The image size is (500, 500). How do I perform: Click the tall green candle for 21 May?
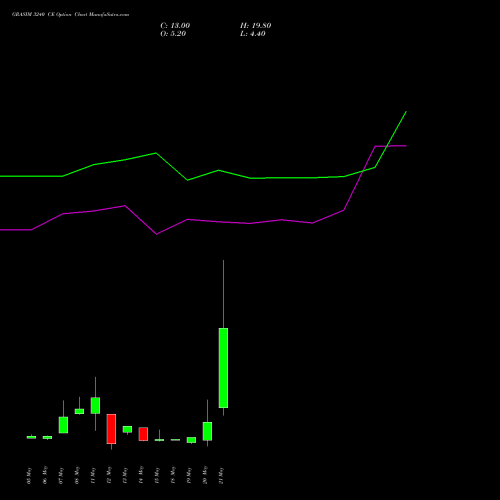coord(223,368)
